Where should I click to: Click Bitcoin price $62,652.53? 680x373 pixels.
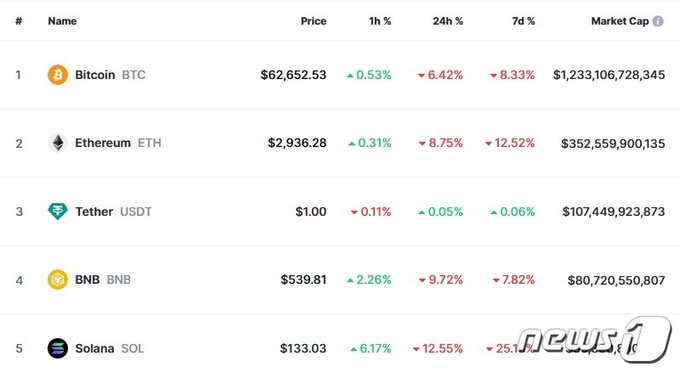tap(293, 75)
